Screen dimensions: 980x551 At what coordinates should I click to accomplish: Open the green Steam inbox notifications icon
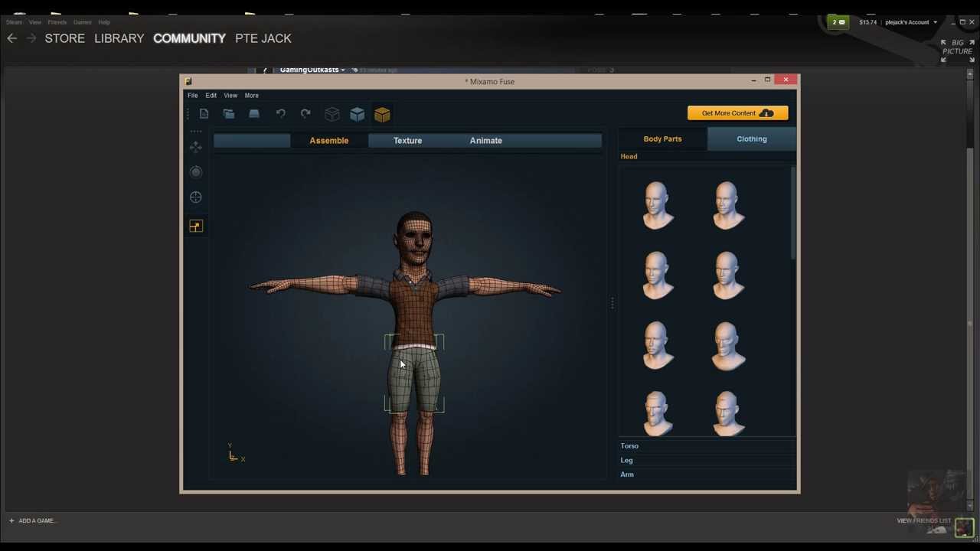click(839, 22)
